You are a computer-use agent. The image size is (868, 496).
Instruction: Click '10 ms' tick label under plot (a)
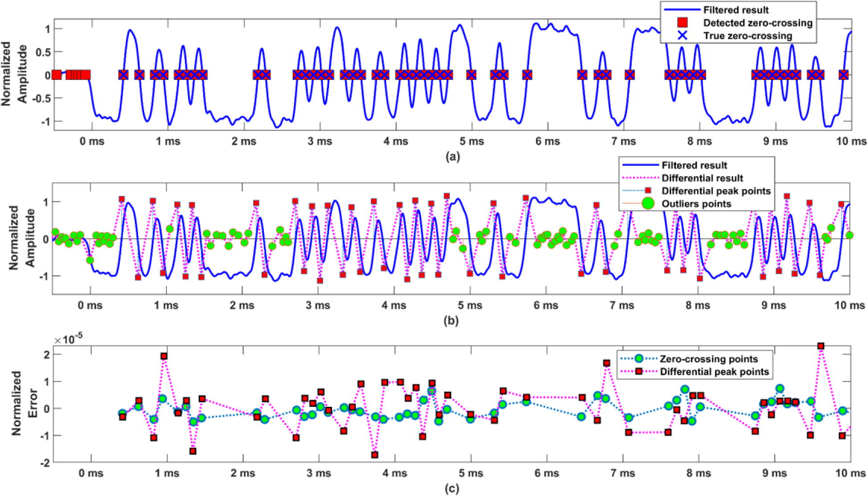[x=851, y=141]
